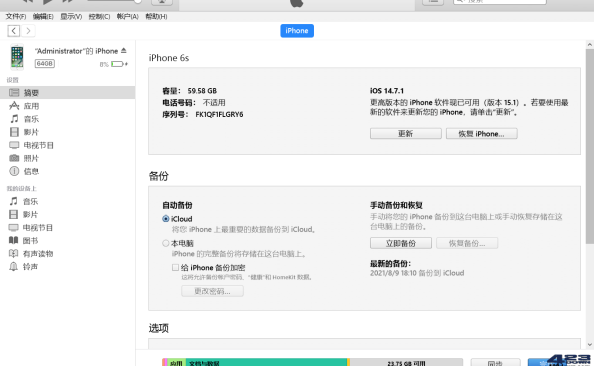594x366 pixels.
Task: Click the 影片 movies icon under settings
Action: tap(14, 132)
